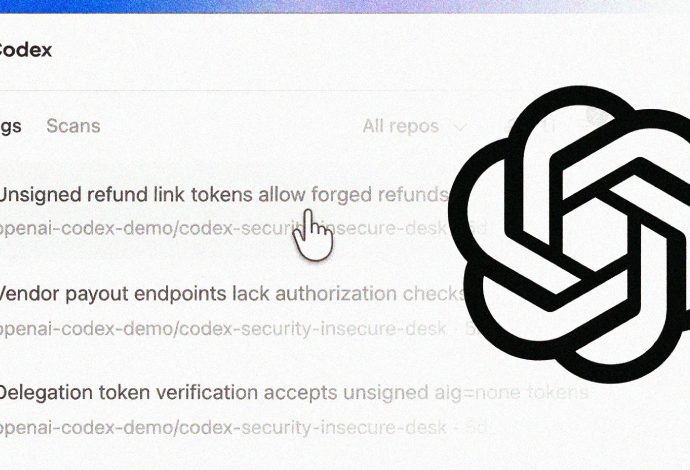Open the Vendor payout endpoints finding
Viewport: 690px width, 470px height.
click(231, 294)
